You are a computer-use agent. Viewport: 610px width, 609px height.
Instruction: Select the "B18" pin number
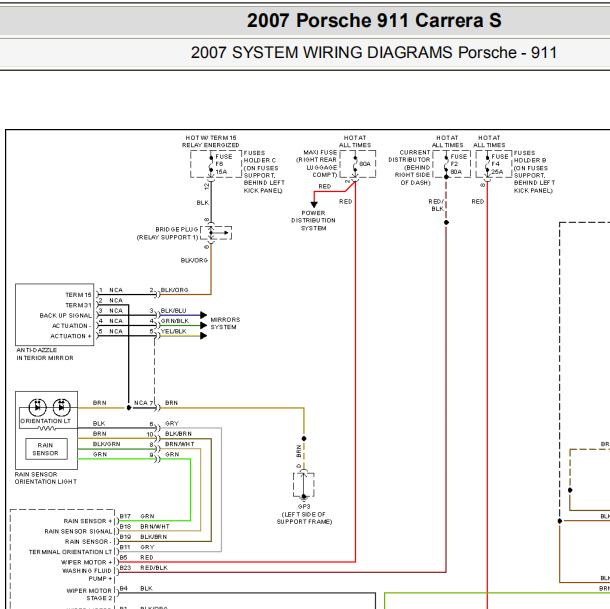coord(125,527)
